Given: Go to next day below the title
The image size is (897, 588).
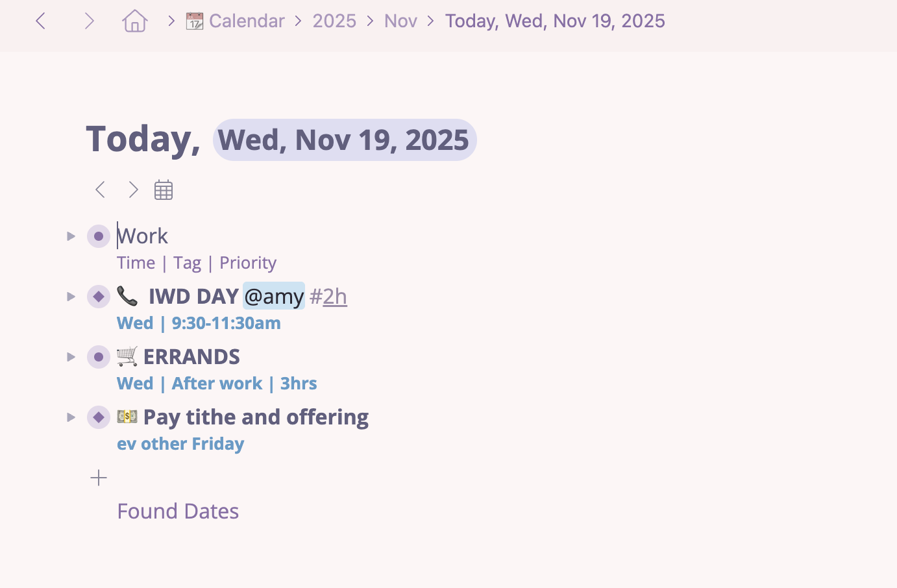Looking at the screenshot, I should pyautogui.click(x=133, y=190).
